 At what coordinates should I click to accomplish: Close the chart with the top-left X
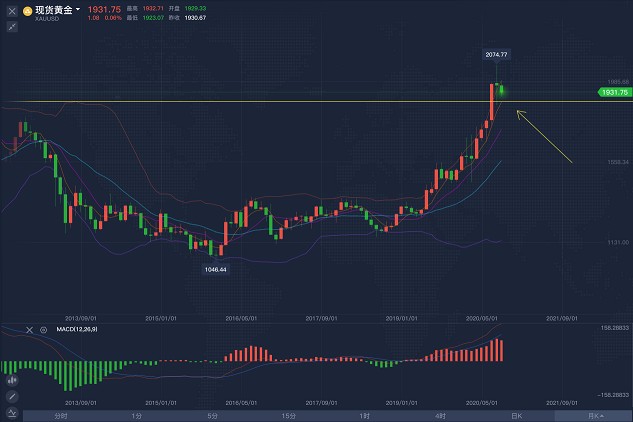point(12,11)
